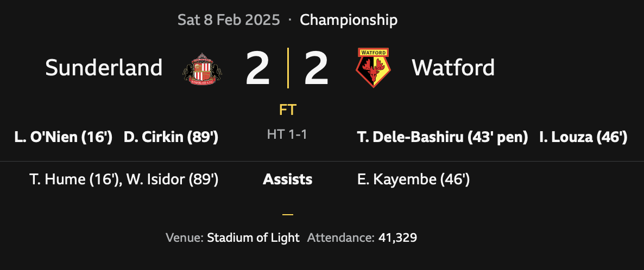
Task: Select the Sunderland team name
Action: [104, 68]
